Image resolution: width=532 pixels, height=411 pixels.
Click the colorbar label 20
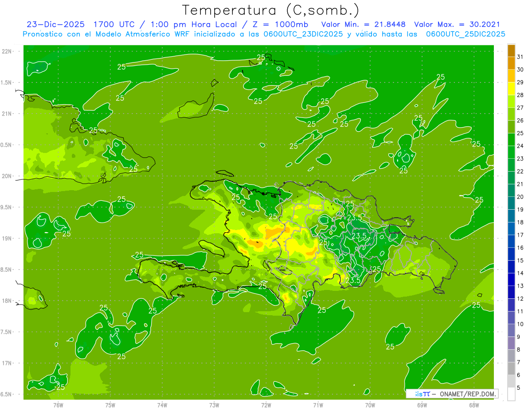point(520,197)
